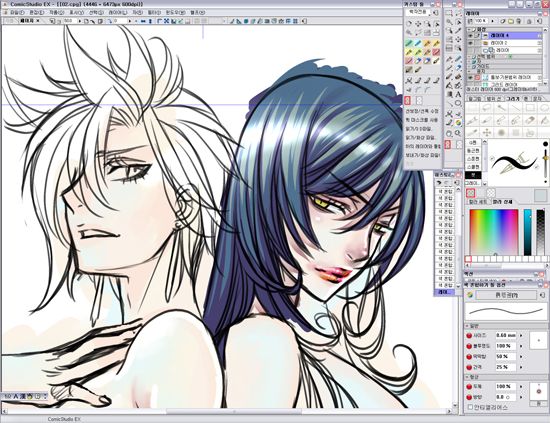Open the zoom percentage dropdown arrow in toolbar
The image size is (550, 423).
point(80,21)
